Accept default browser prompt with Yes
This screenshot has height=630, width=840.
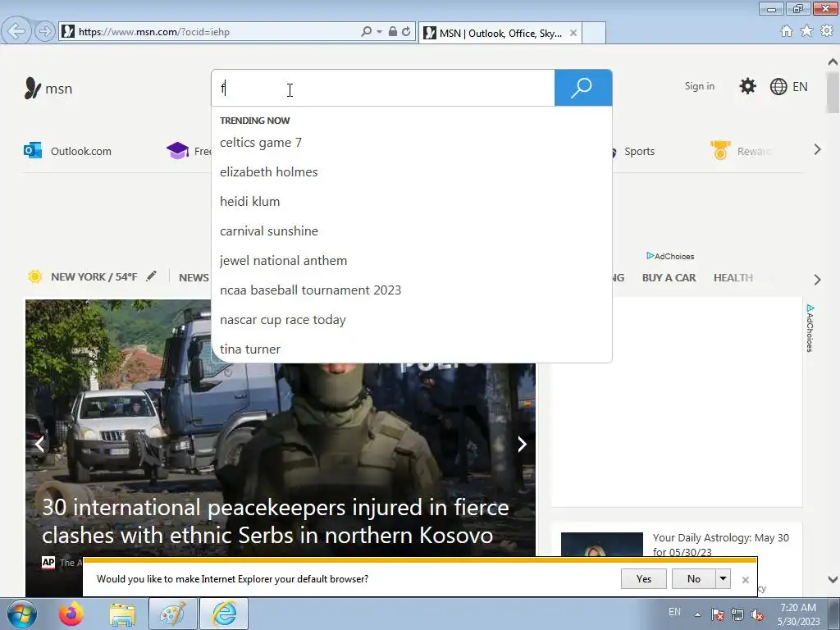click(x=643, y=579)
